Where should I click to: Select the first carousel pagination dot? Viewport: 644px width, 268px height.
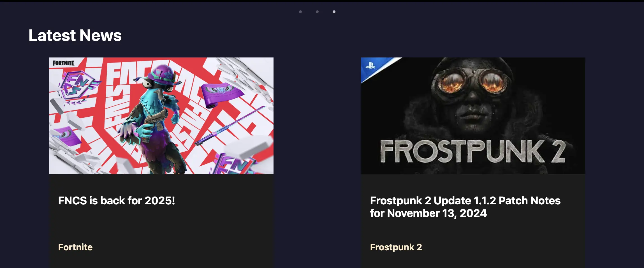point(300,12)
